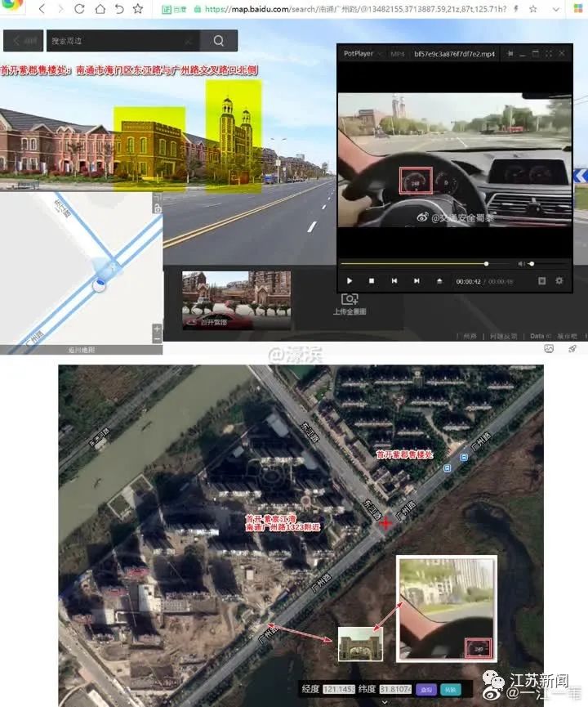This screenshot has height=707, width=588.
Task: Reload the page with the refresh icon
Action: [x=79, y=9]
